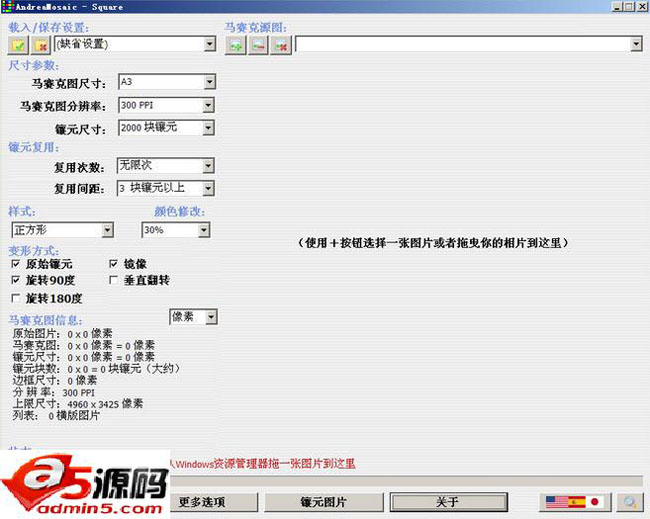Viewport: 650px width, 519px height.
Task: Click the 镶元块数 info line
Action: pos(96,369)
